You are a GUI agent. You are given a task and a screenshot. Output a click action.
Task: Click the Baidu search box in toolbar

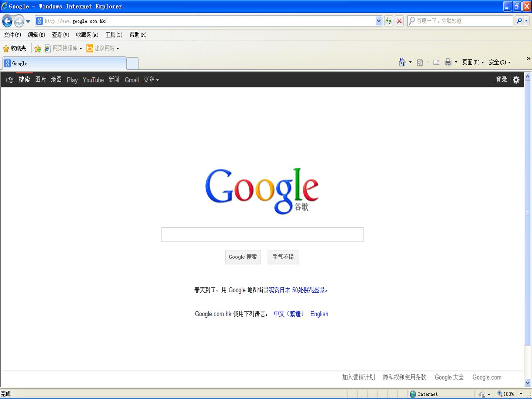460,21
